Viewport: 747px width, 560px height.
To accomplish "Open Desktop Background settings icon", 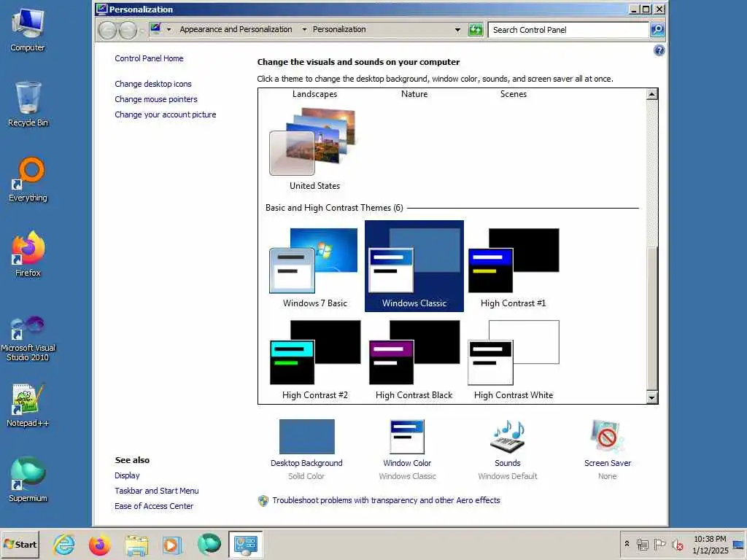I will pos(307,437).
